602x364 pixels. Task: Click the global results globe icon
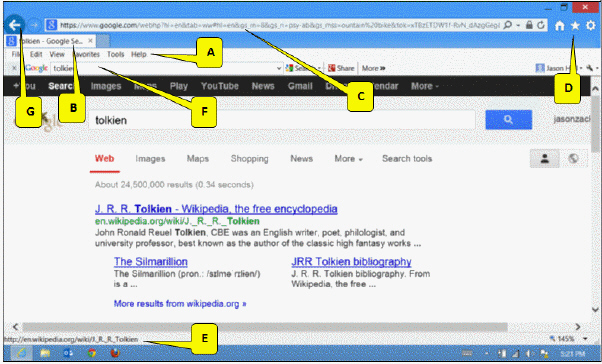pyautogui.click(x=573, y=159)
